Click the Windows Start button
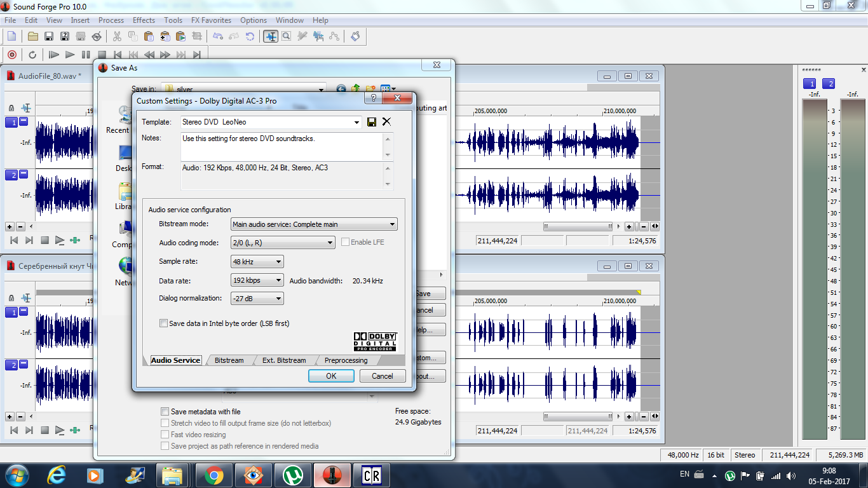The width and height of the screenshot is (868, 488). [x=17, y=475]
